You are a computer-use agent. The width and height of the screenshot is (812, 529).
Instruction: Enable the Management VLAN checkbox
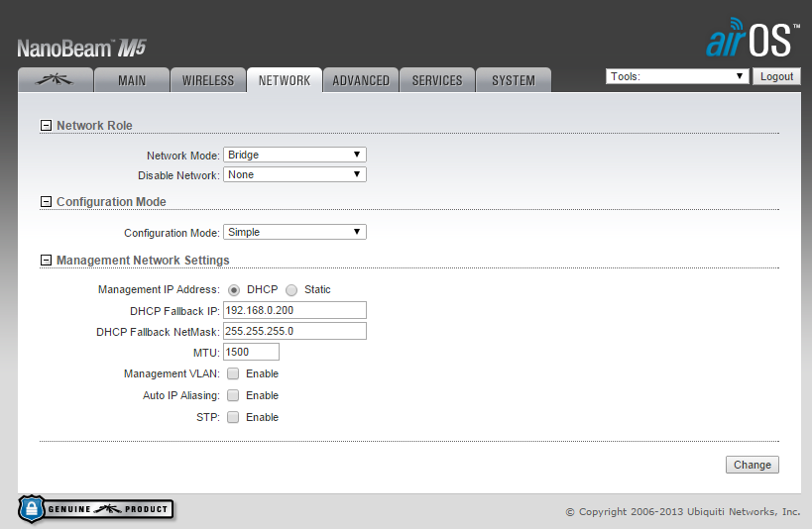(233, 373)
